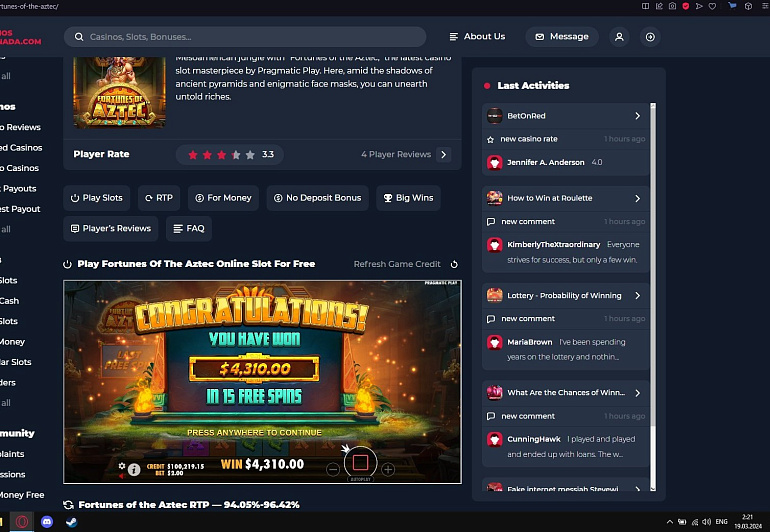Open the browser extensions cube icon
770x532 pixels.
(748, 6)
